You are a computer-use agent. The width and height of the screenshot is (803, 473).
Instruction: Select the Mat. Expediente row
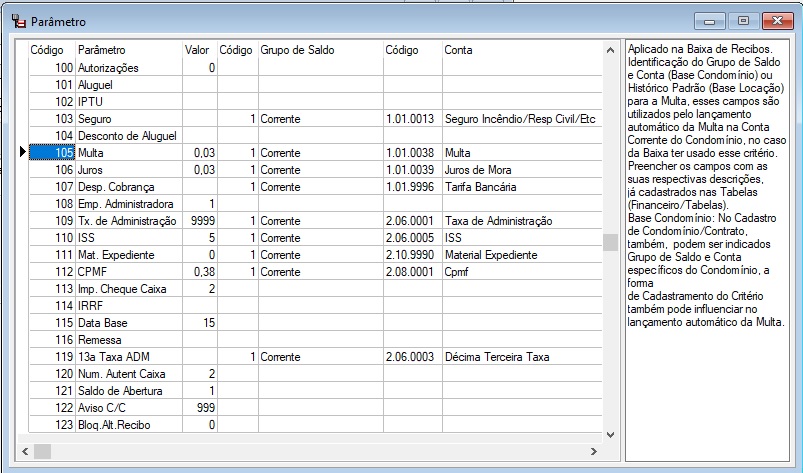[x=315, y=254]
